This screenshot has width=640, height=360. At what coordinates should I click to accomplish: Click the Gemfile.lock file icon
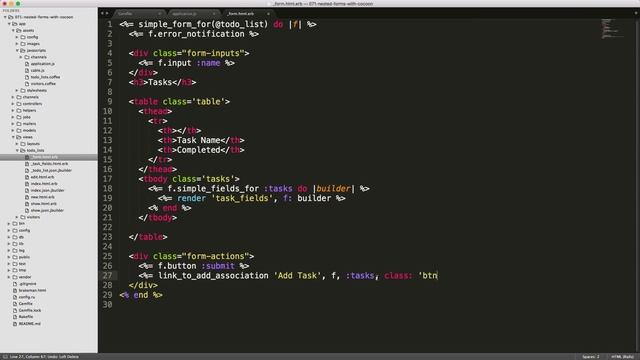[x=15, y=311]
